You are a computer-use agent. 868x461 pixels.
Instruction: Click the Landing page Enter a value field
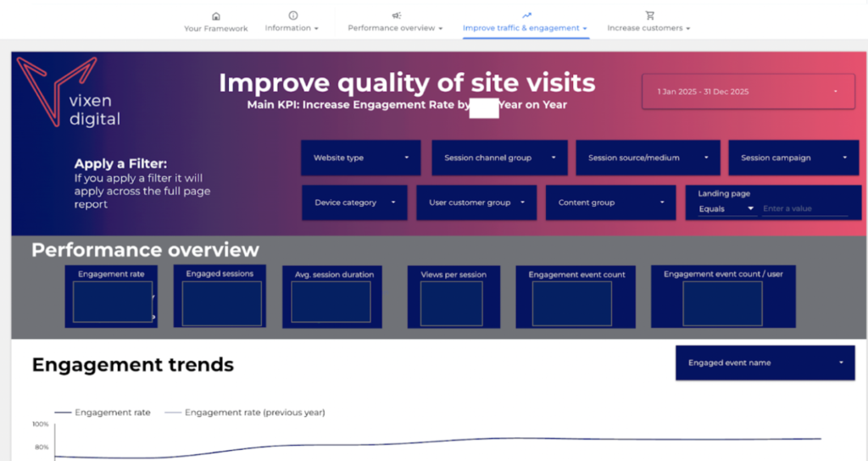[804, 208]
